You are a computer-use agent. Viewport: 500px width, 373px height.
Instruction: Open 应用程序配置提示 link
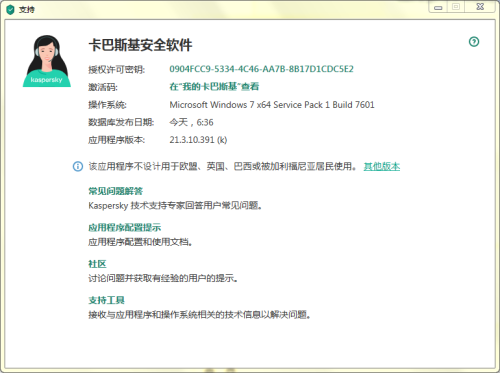coord(124,227)
